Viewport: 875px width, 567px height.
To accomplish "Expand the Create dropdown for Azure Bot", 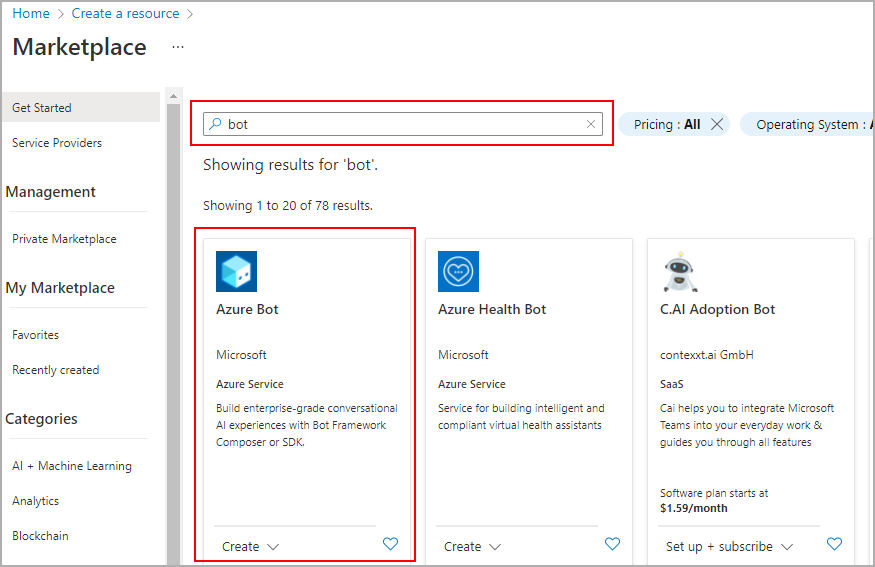I will 250,546.
